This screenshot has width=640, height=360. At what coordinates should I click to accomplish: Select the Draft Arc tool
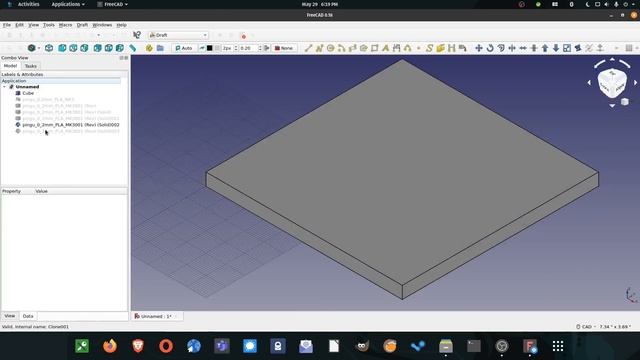pyautogui.click(x=341, y=48)
